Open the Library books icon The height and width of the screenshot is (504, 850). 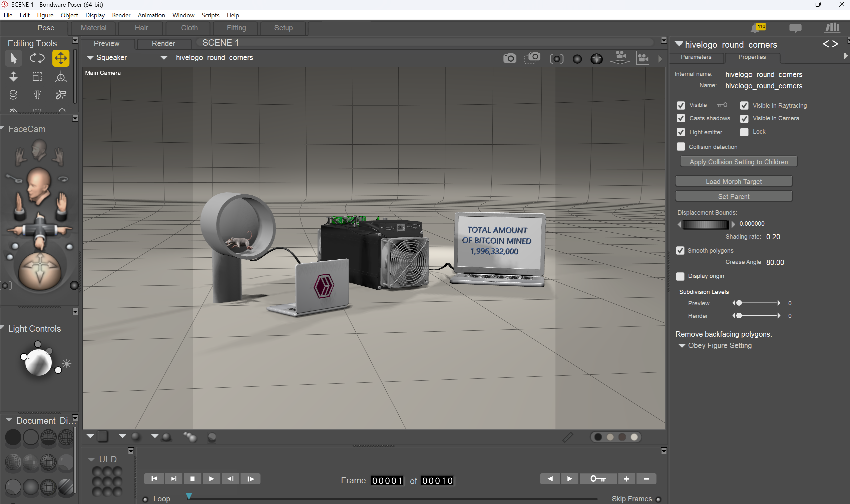click(x=832, y=28)
